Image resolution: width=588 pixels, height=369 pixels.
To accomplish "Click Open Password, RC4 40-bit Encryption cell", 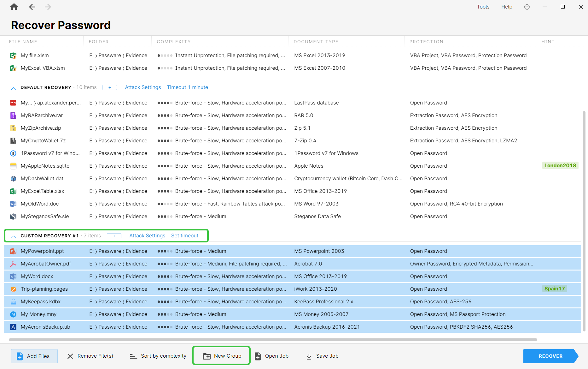I will (x=456, y=204).
